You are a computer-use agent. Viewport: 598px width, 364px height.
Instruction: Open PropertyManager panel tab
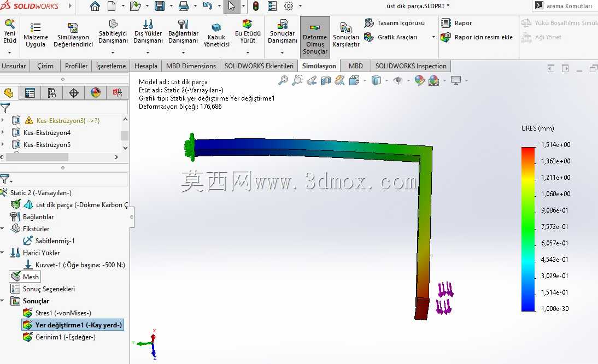(x=30, y=92)
